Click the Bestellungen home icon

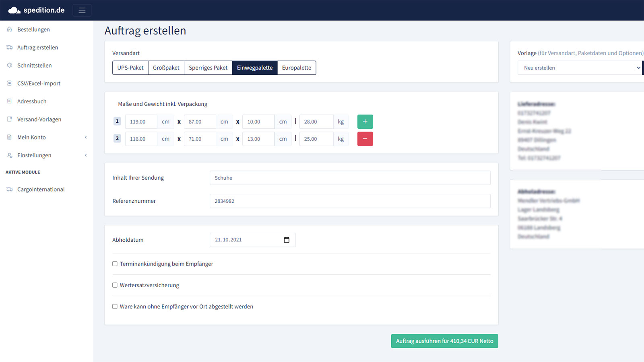coord(10,29)
